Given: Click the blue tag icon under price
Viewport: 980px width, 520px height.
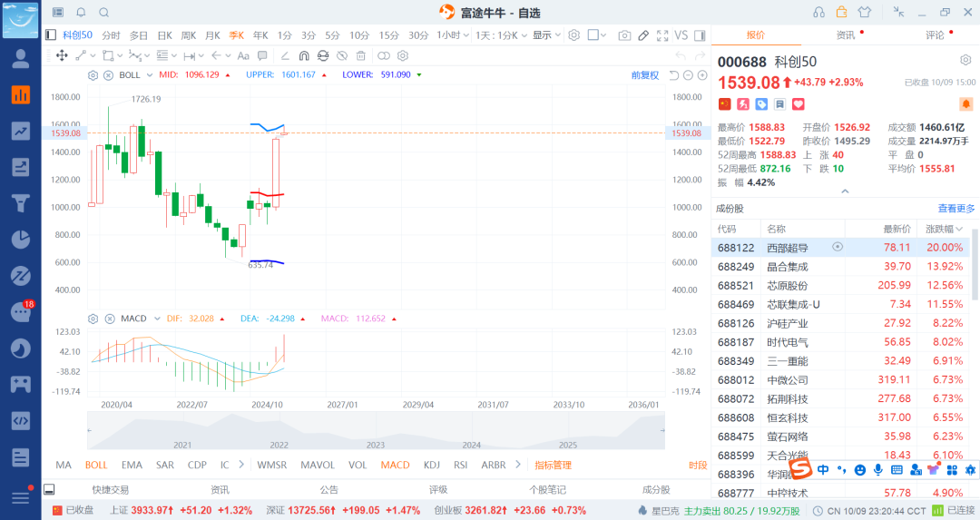Looking at the screenshot, I should 761,104.
